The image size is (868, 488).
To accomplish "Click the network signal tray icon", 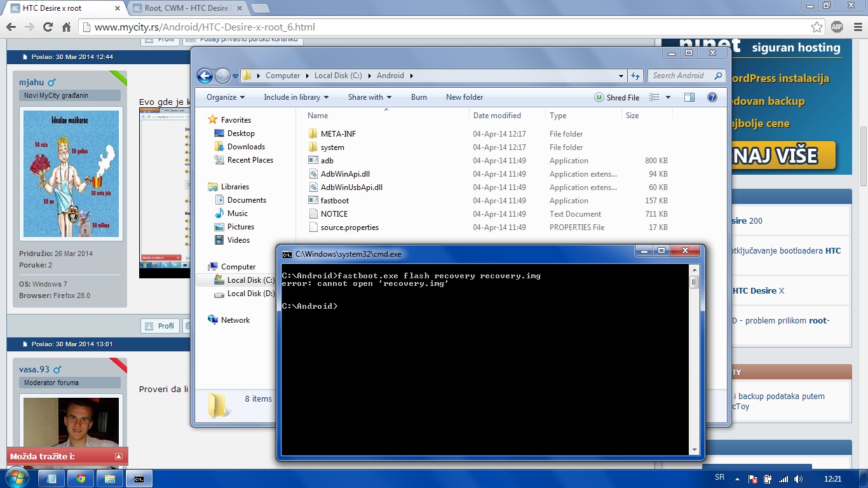I will point(783,478).
